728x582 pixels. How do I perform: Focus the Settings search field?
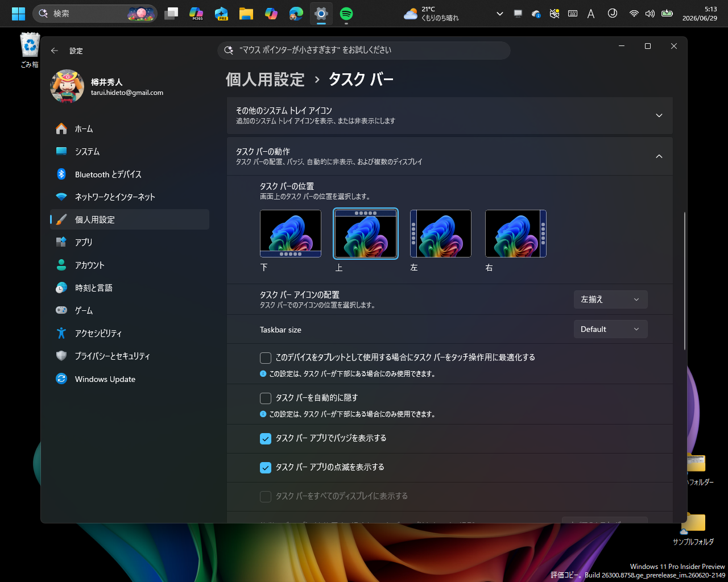click(x=364, y=50)
